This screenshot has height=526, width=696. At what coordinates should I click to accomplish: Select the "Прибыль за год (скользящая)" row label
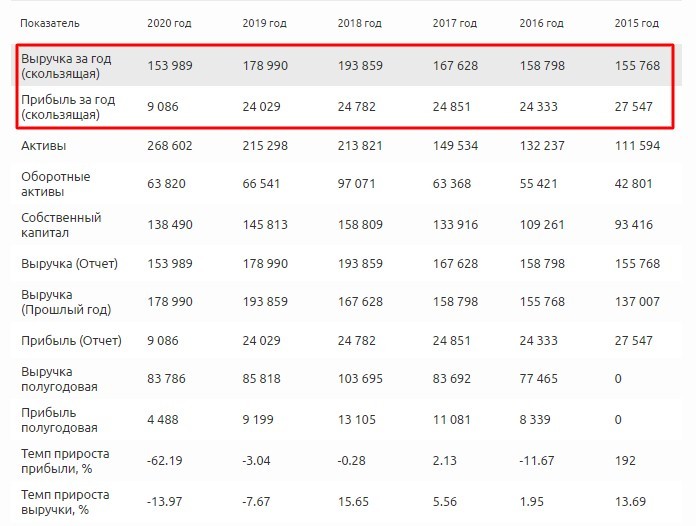(x=66, y=107)
